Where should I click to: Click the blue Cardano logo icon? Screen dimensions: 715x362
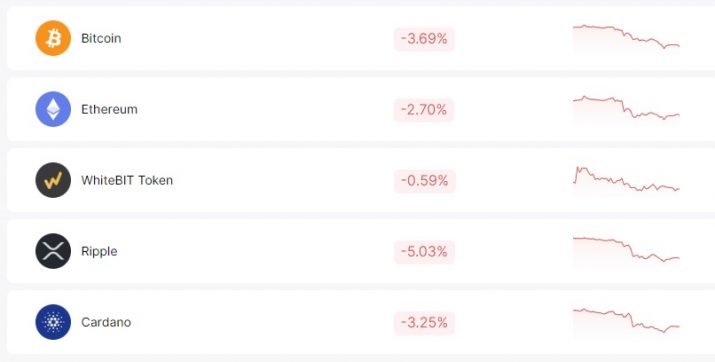[53, 322]
